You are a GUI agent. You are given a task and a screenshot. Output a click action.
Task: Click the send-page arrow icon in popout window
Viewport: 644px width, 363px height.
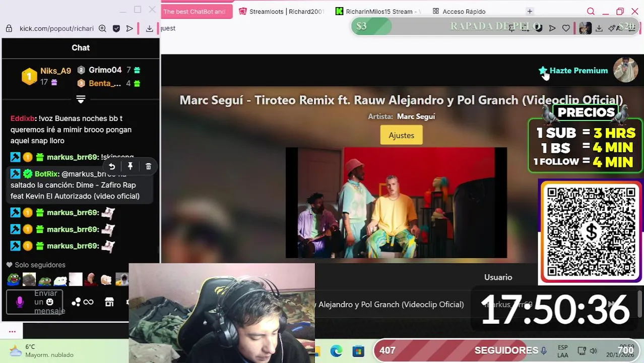pyautogui.click(x=130, y=28)
